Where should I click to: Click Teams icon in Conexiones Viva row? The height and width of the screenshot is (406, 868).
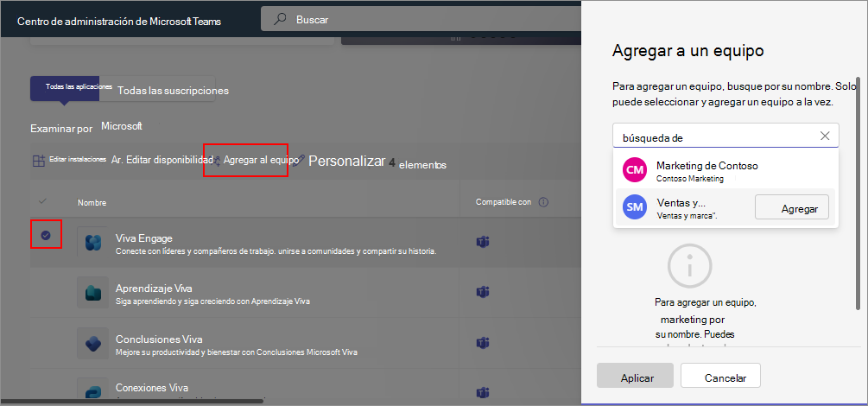point(484,391)
